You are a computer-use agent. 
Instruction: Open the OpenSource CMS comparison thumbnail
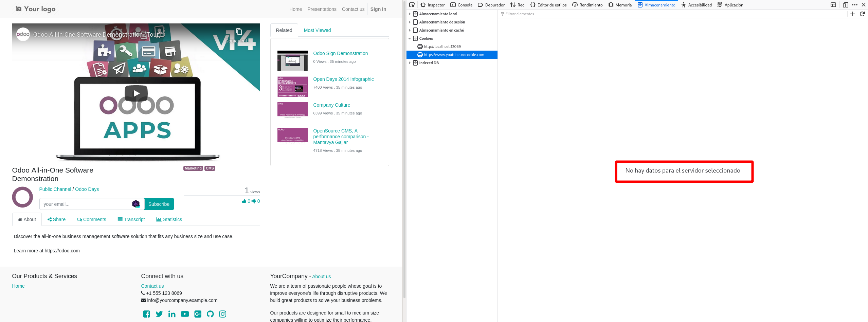point(293,136)
